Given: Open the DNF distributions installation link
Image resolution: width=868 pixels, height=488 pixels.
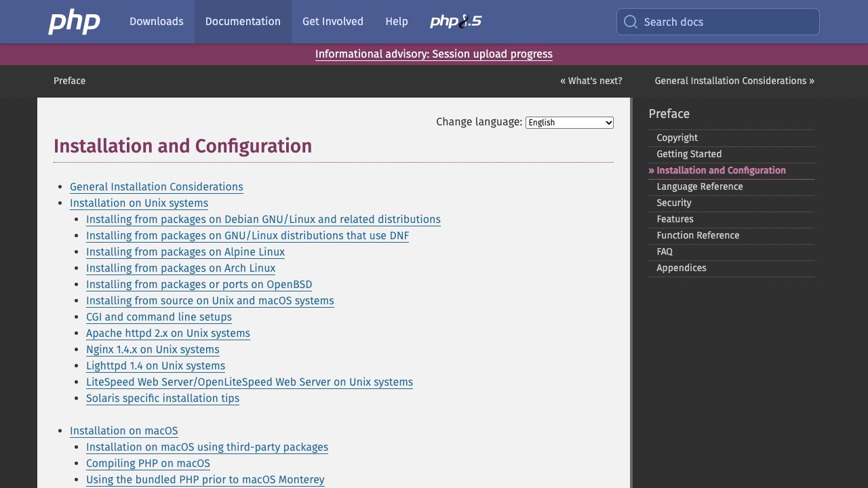Looking at the screenshot, I should click(248, 236).
